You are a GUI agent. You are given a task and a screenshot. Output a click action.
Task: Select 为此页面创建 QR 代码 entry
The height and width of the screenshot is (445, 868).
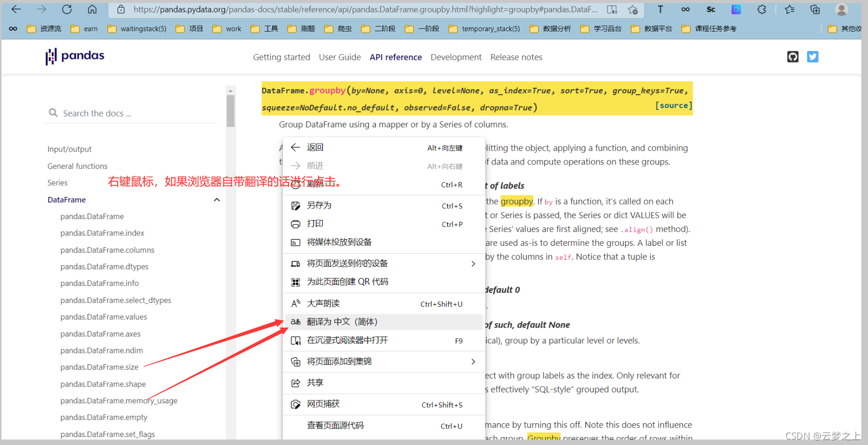[x=384, y=281]
